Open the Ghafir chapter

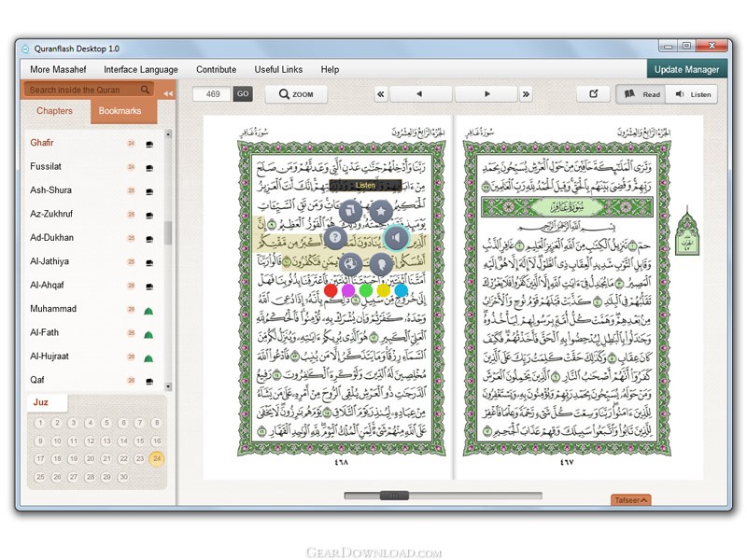(42, 143)
